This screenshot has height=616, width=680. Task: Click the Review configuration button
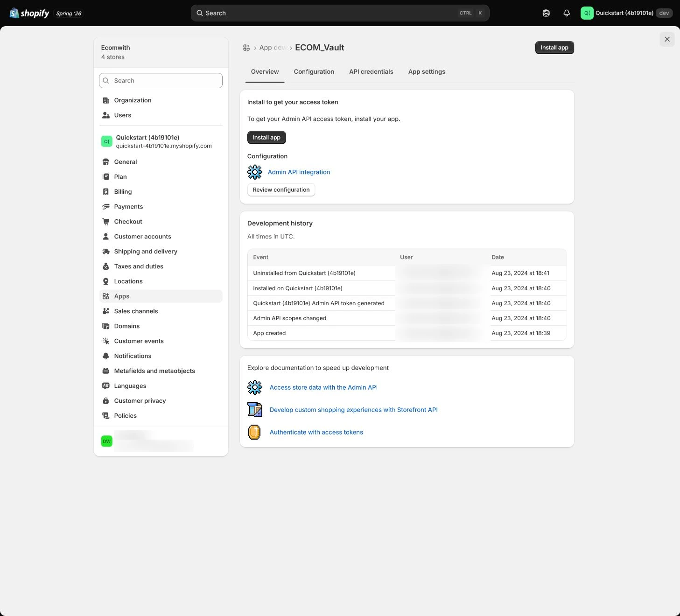point(281,190)
